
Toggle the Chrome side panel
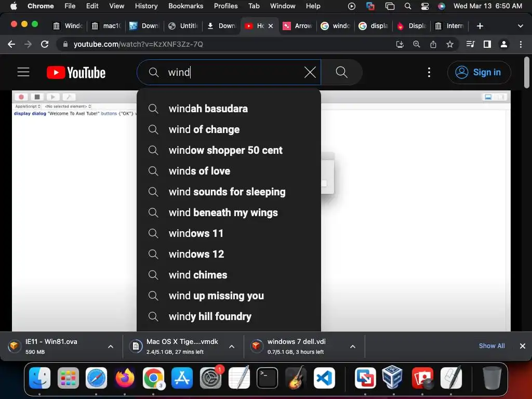[487, 44]
